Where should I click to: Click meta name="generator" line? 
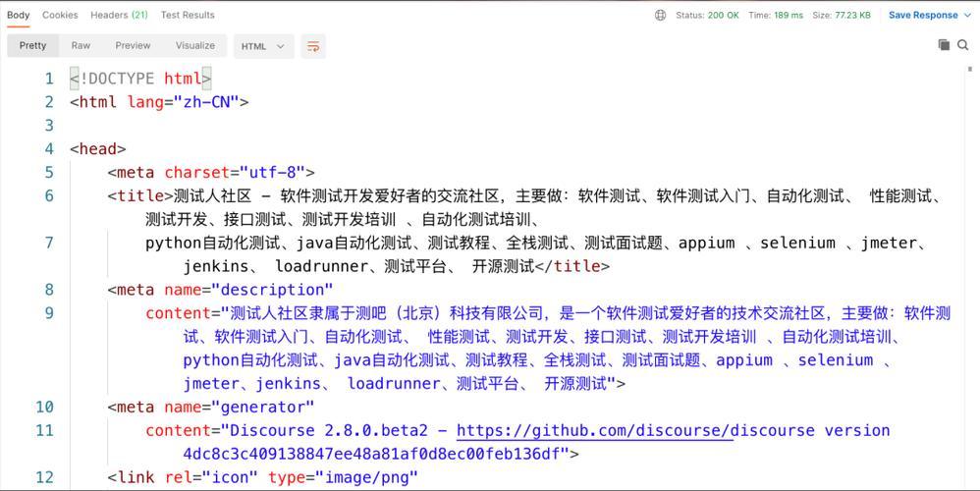tap(210, 407)
